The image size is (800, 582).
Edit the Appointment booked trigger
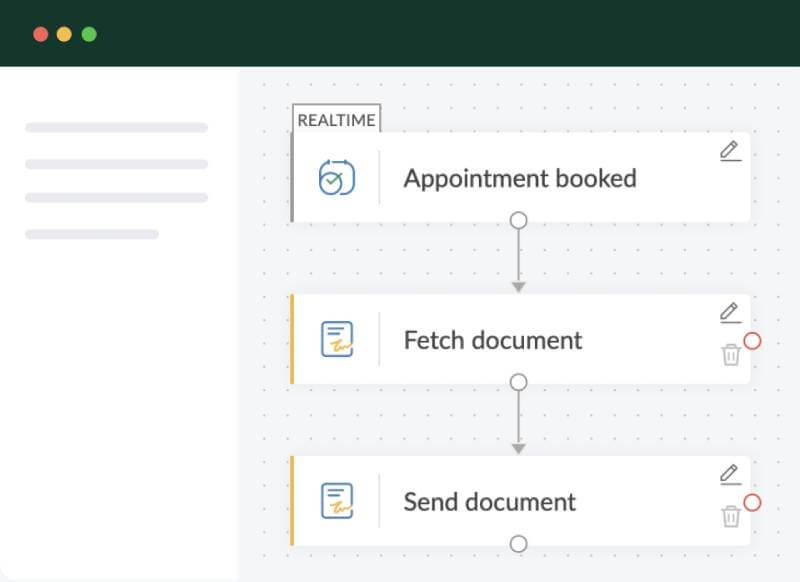click(730, 151)
